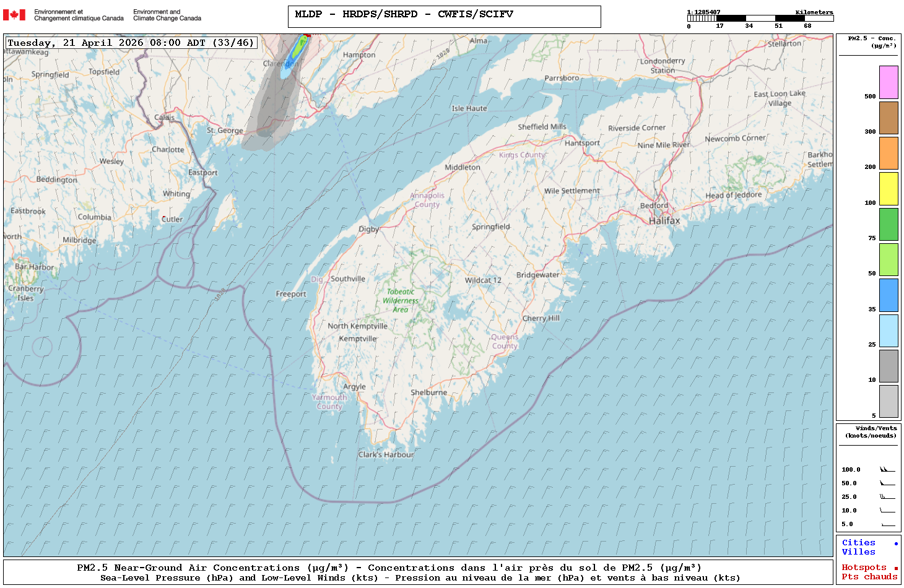Click the Halifax city label on map
This screenshot has height=588, width=904.
(664, 221)
